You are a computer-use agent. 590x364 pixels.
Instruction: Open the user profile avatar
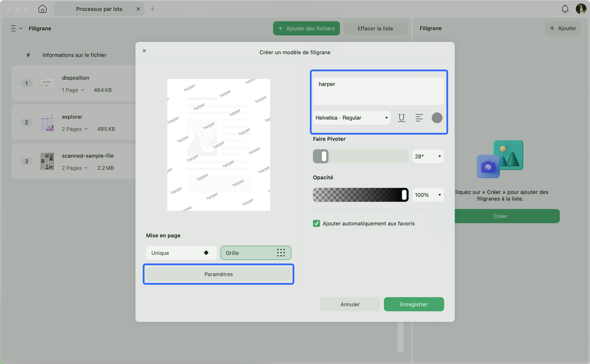pos(581,9)
